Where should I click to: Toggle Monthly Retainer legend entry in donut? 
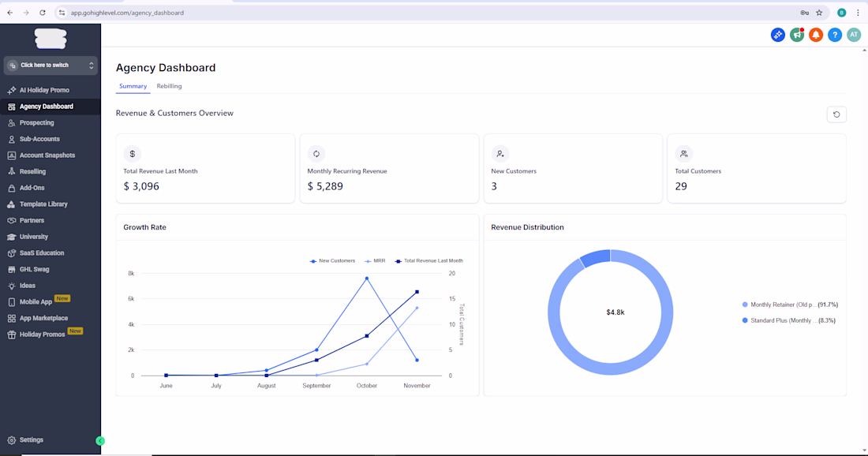pos(790,305)
